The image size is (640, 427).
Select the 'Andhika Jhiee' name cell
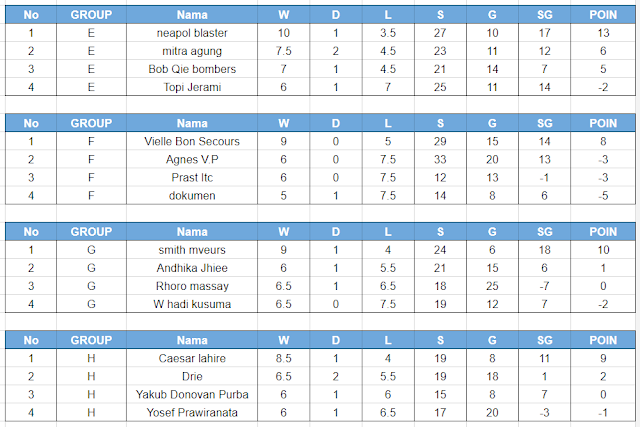point(192,268)
